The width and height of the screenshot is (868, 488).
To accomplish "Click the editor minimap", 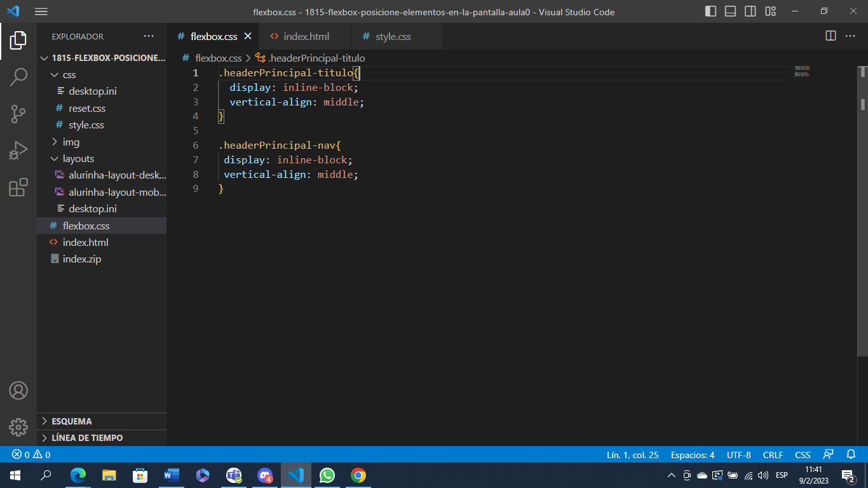I will (802, 71).
